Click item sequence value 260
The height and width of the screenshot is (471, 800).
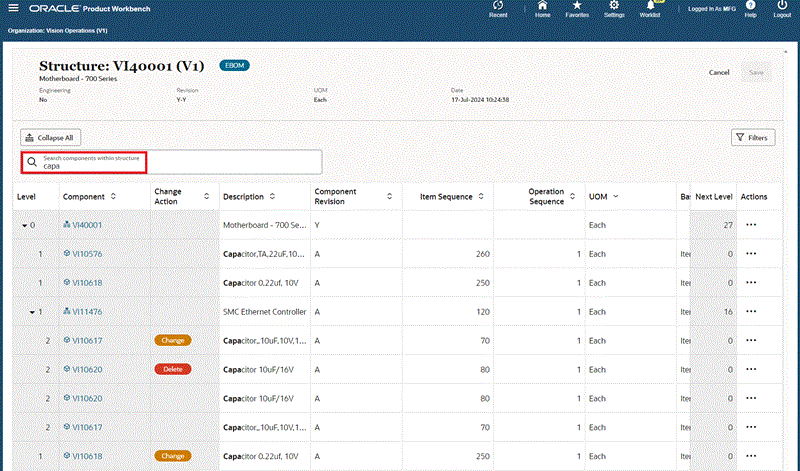pyautogui.click(x=483, y=254)
